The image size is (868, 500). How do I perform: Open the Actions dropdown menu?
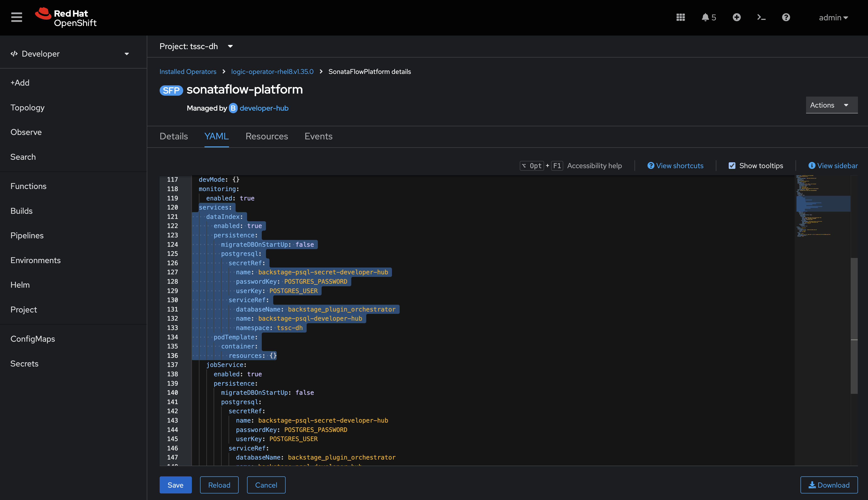[x=831, y=105]
